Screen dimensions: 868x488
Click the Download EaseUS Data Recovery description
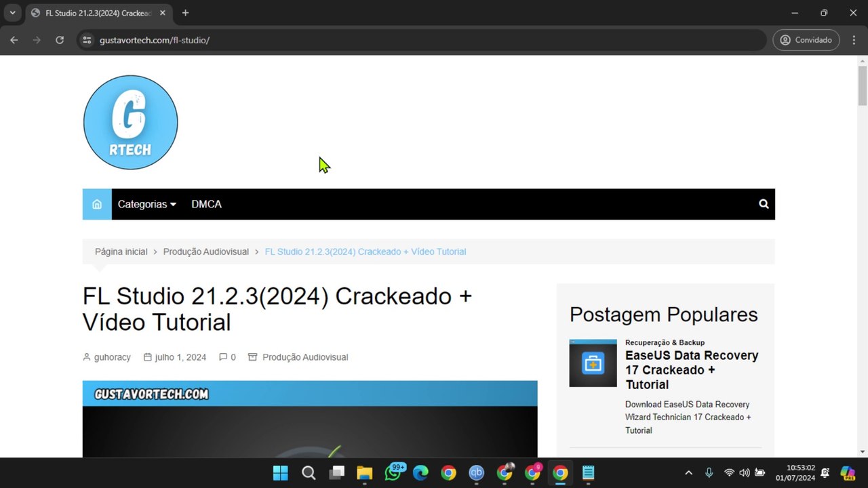pos(688,418)
